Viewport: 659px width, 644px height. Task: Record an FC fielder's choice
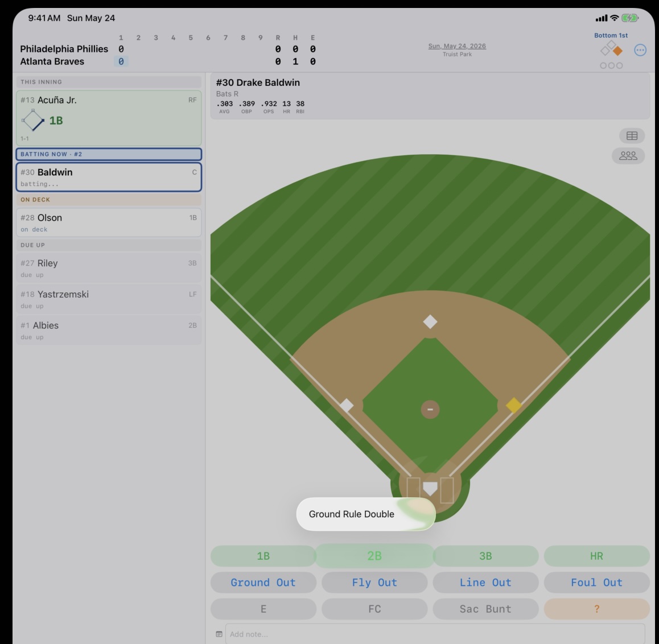click(x=374, y=609)
